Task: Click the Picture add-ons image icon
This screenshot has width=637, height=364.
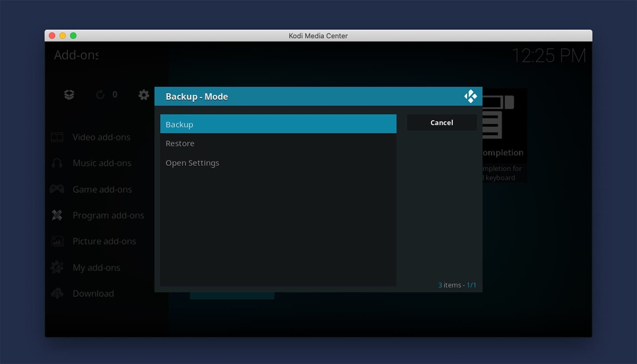Action: point(57,241)
